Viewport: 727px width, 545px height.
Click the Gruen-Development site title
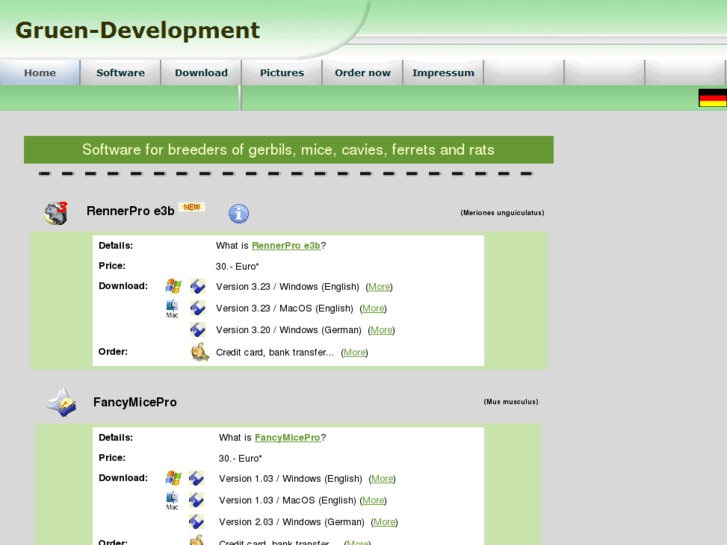point(137,30)
